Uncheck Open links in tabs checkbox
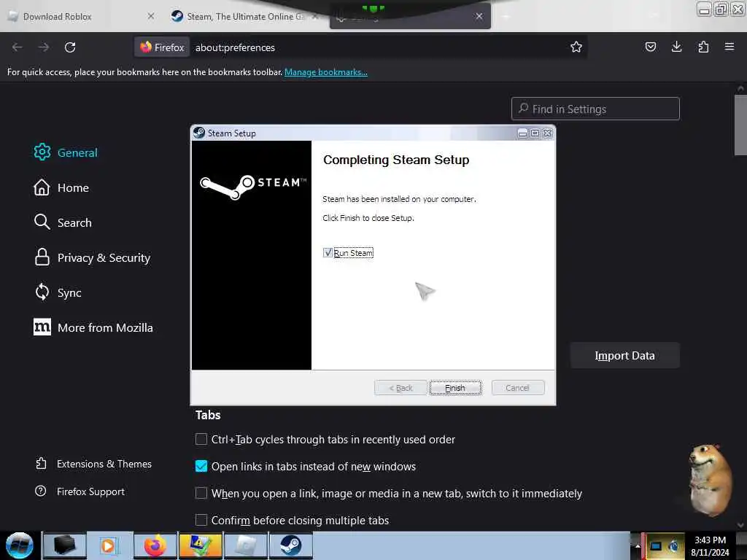This screenshot has height=560, width=747. pos(201,466)
